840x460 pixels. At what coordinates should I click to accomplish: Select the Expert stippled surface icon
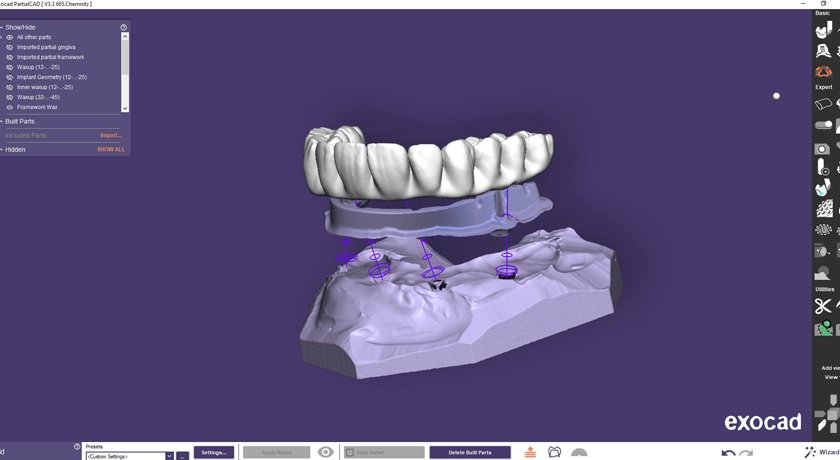pyautogui.click(x=823, y=230)
